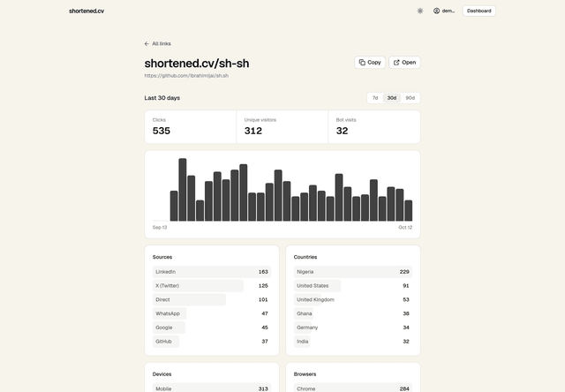Select the United States country row

coord(353,286)
